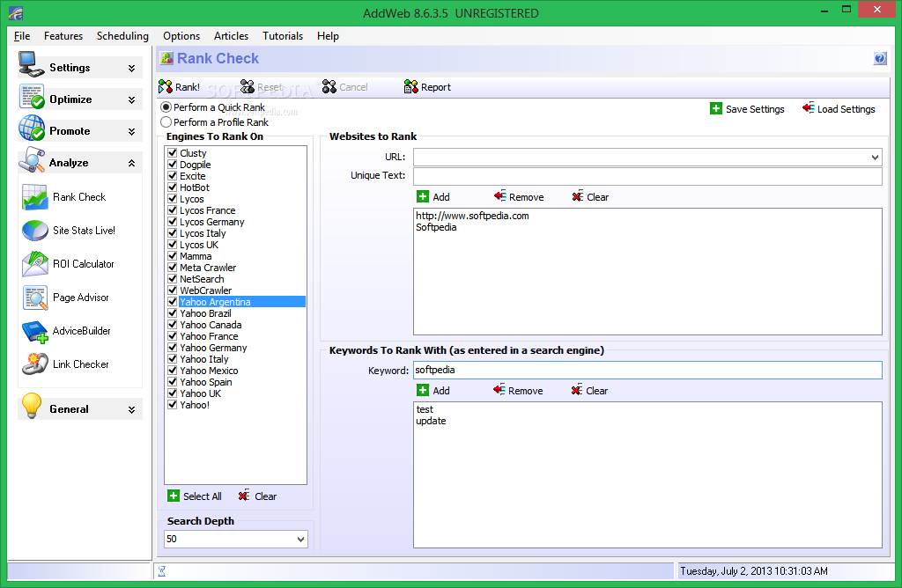Screen dimensions: 902x588
Task: Select http://www.softpedia.com in the websites list
Action: click(472, 216)
